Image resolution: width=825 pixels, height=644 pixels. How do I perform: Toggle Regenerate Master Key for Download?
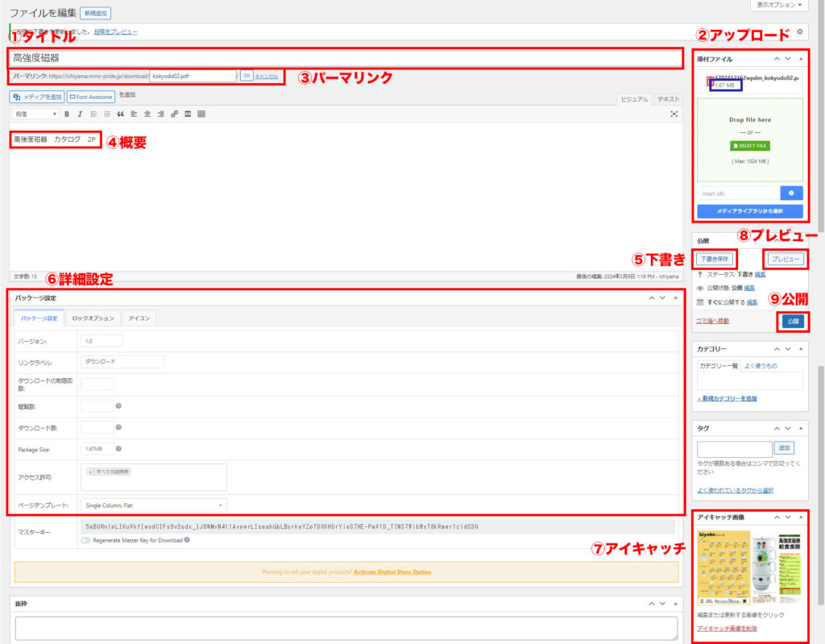(x=86, y=540)
